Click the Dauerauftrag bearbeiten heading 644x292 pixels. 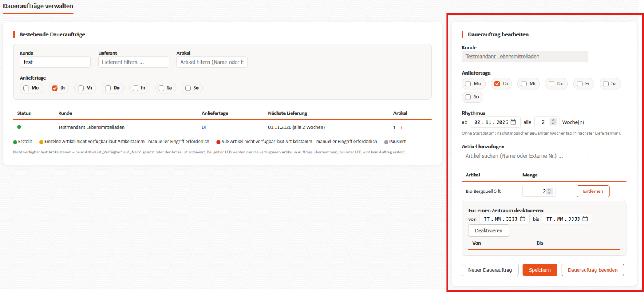pos(498,34)
